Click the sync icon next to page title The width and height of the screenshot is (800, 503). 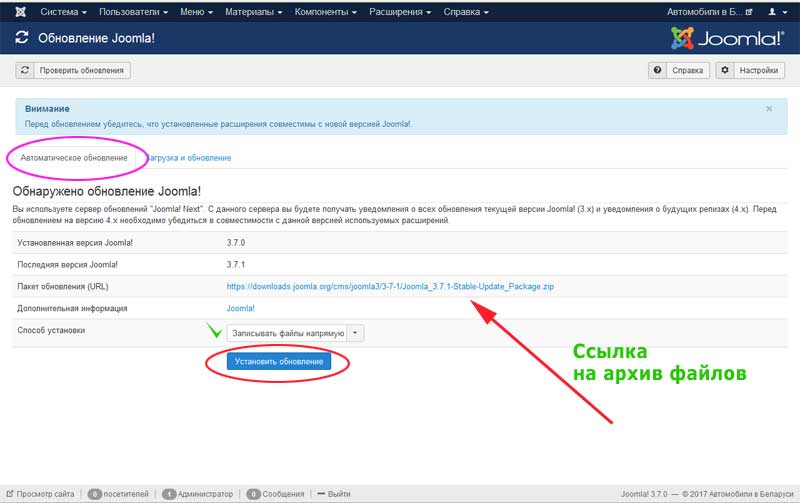[x=22, y=37]
